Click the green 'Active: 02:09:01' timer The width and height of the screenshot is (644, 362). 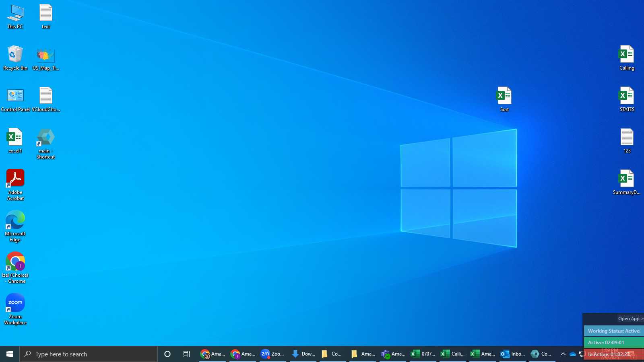tap(614, 343)
